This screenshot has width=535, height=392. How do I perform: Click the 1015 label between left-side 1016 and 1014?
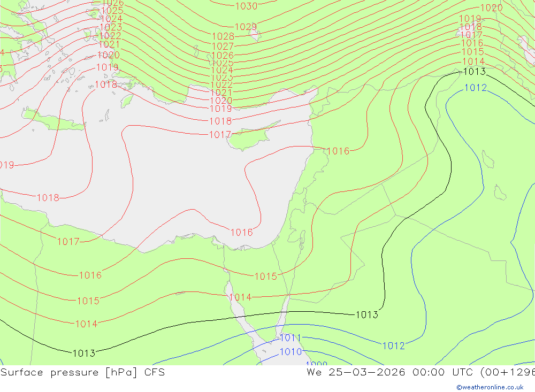tap(88, 301)
